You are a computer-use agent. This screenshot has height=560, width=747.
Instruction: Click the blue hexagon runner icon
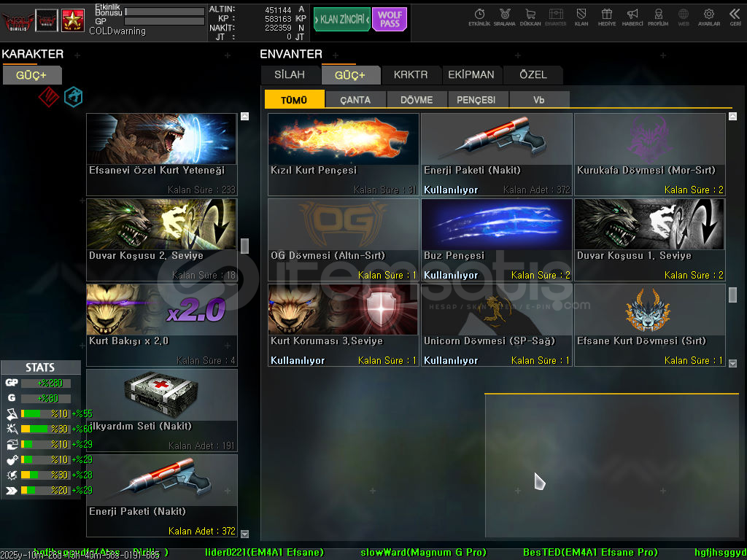pos(74,97)
